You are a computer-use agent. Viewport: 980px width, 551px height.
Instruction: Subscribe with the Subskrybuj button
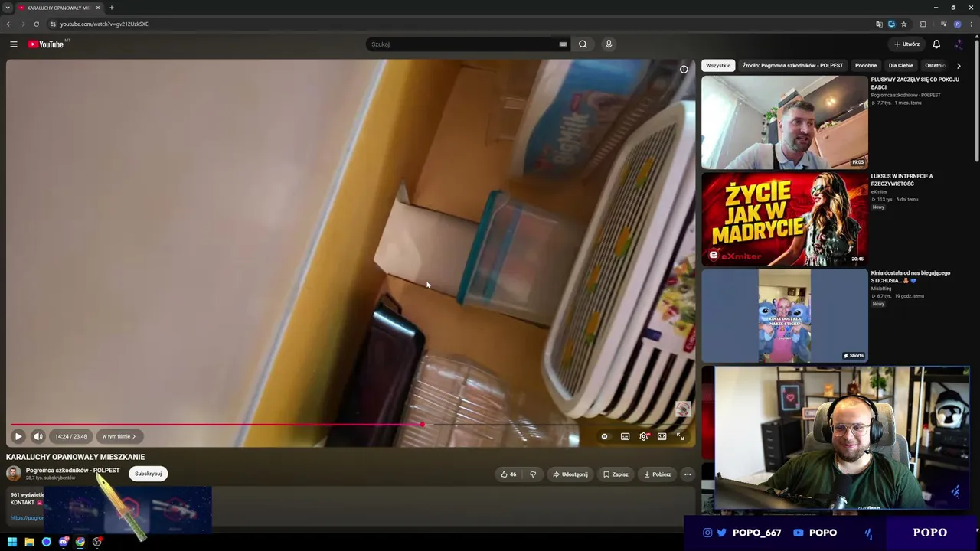148,474
